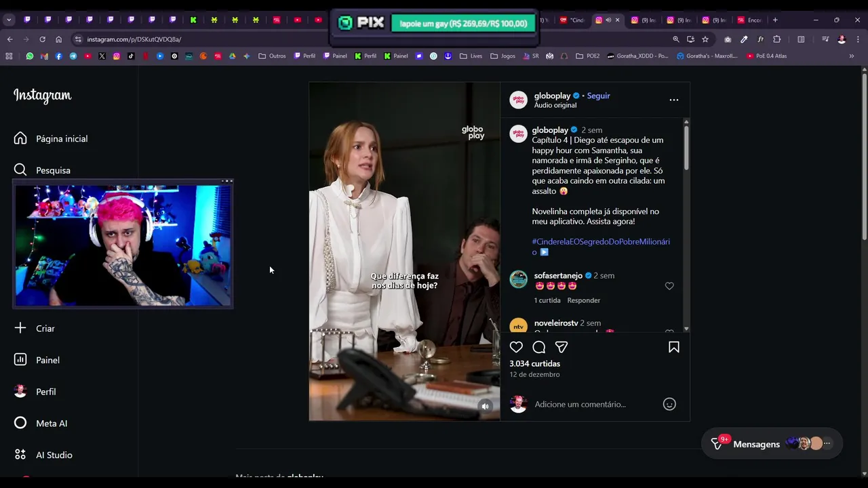Open the apps grid icon in bookmarks bar

tap(9, 56)
